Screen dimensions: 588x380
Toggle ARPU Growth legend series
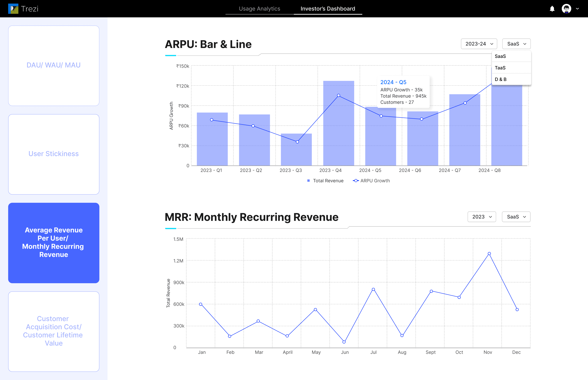pos(371,181)
